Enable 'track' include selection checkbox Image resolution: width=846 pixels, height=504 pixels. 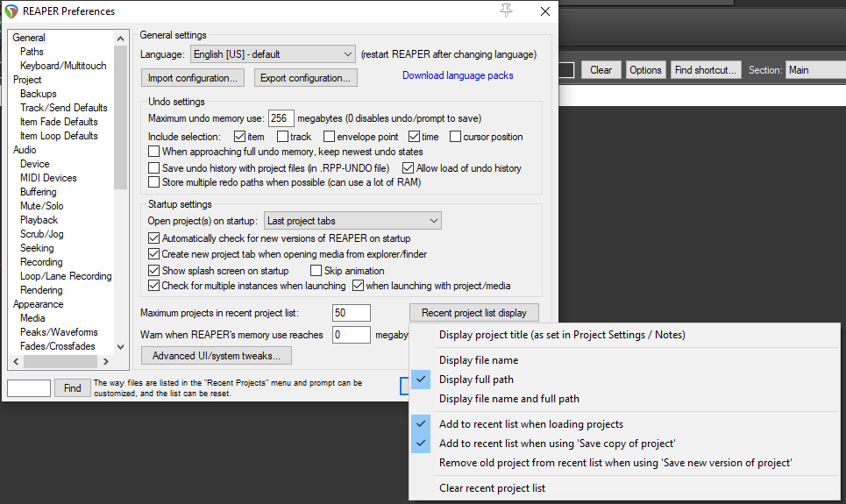282,137
